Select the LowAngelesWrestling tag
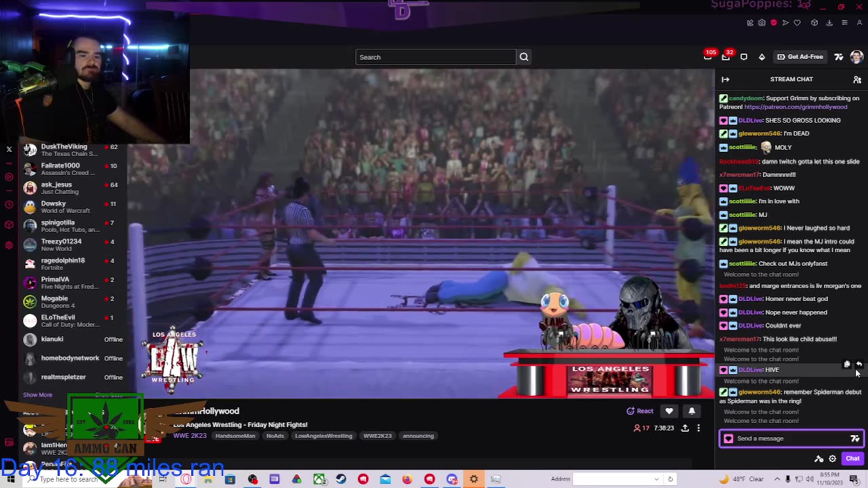This screenshot has height=488, width=868. pyautogui.click(x=323, y=436)
